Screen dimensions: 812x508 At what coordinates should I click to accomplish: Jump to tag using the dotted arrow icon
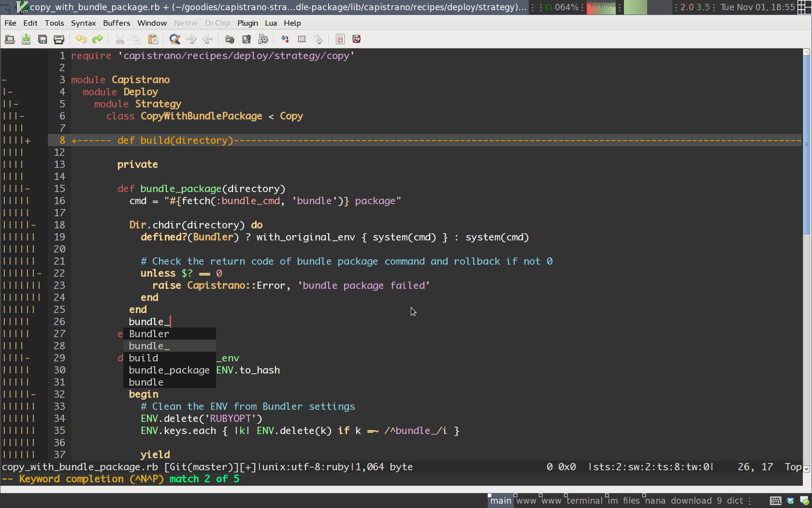click(318, 39)
